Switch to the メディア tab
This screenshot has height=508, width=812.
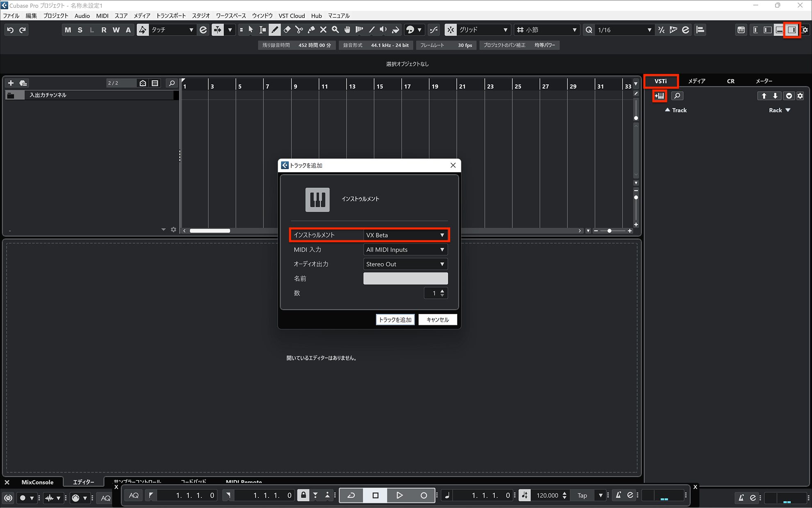697,81
